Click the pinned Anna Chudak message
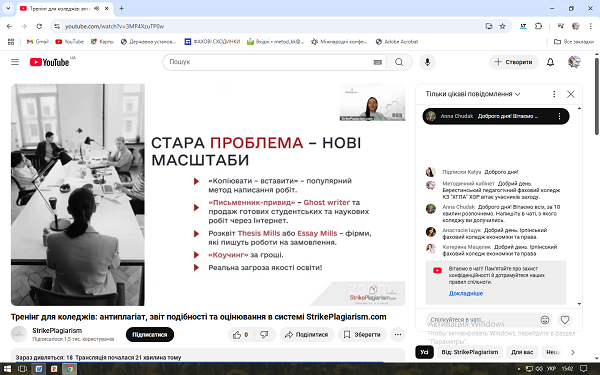Image resolution: width=600 pixels, height=375 pixels. point(496,116)
